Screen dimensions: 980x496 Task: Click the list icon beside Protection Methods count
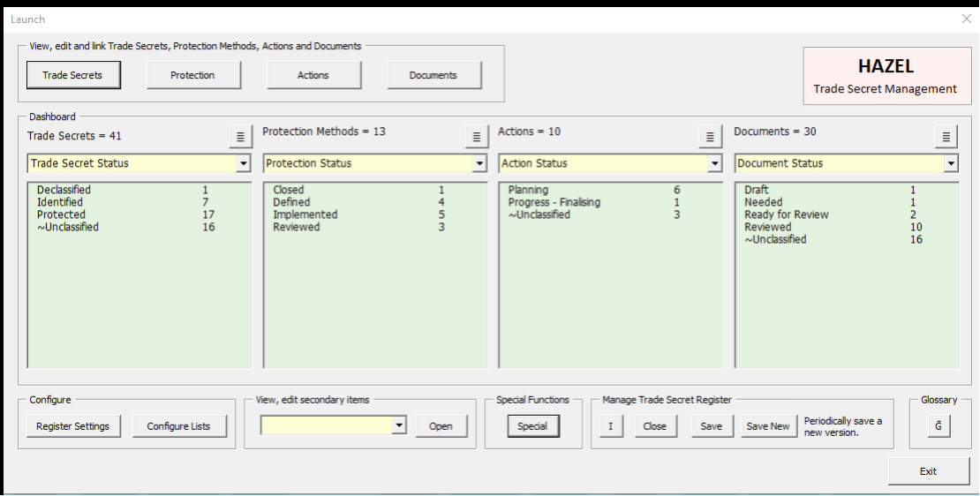coord(477,137)
